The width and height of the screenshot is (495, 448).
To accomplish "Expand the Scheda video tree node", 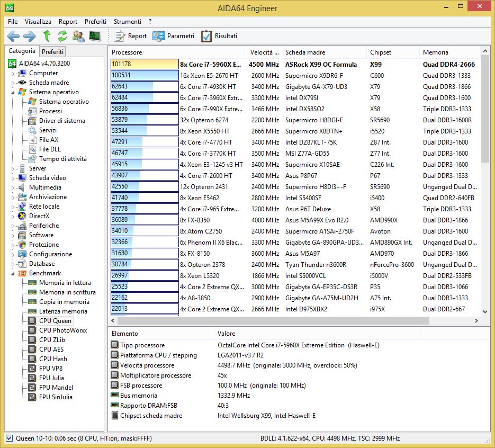I will click(x=13, y=178).
